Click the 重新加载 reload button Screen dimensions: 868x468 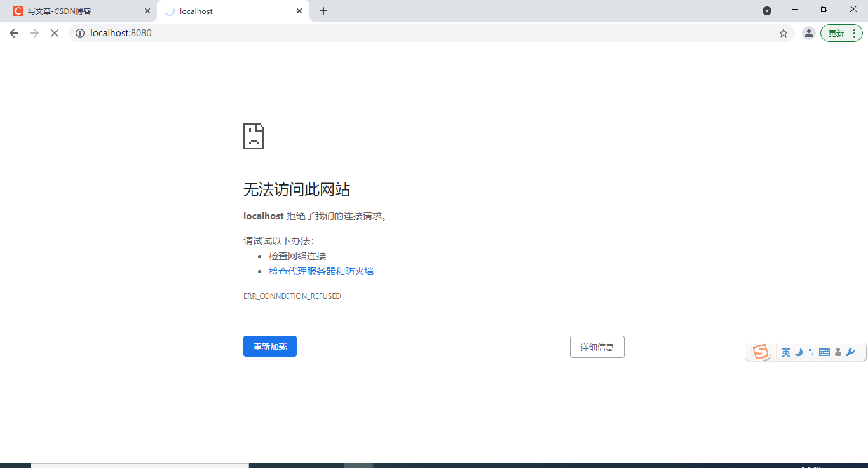[269, 346]
